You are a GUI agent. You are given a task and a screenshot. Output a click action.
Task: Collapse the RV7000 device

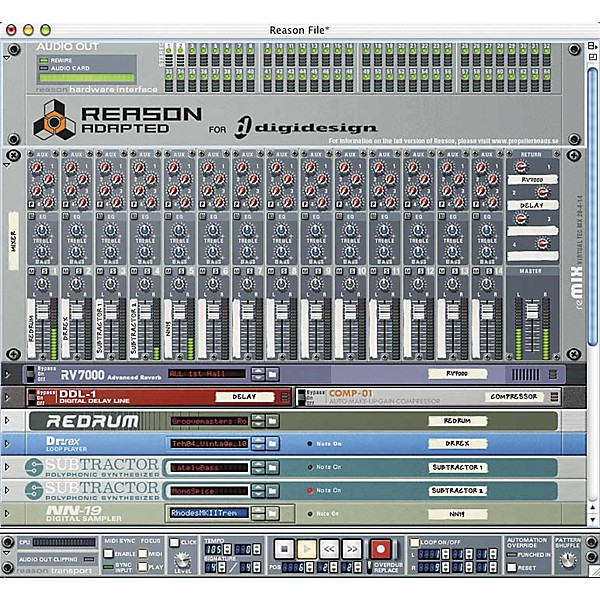coord(7,374)
